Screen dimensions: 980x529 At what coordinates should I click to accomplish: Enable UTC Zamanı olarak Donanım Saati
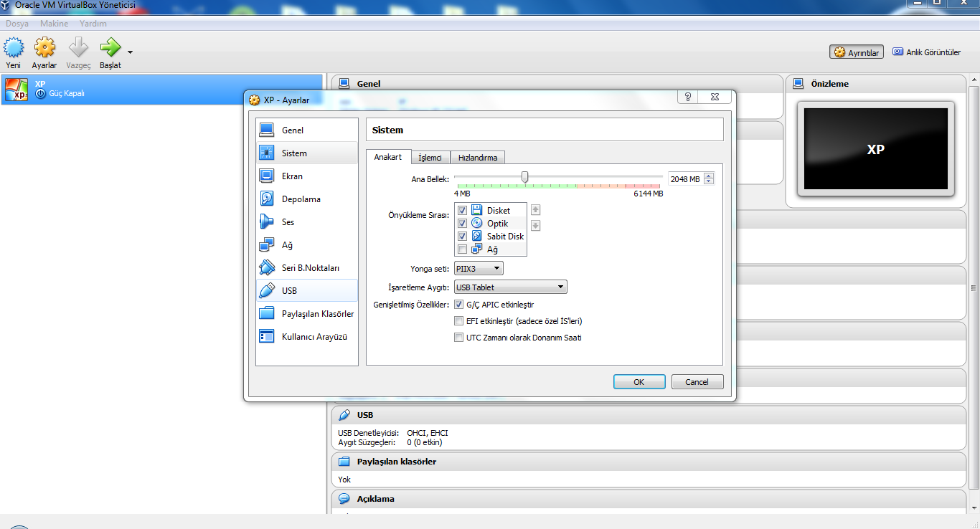coord(459,338)
